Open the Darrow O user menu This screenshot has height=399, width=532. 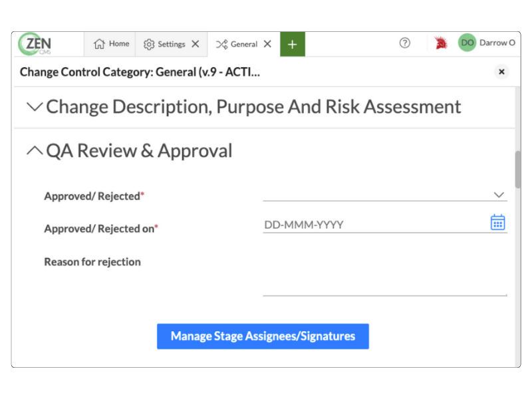point(497,43)
